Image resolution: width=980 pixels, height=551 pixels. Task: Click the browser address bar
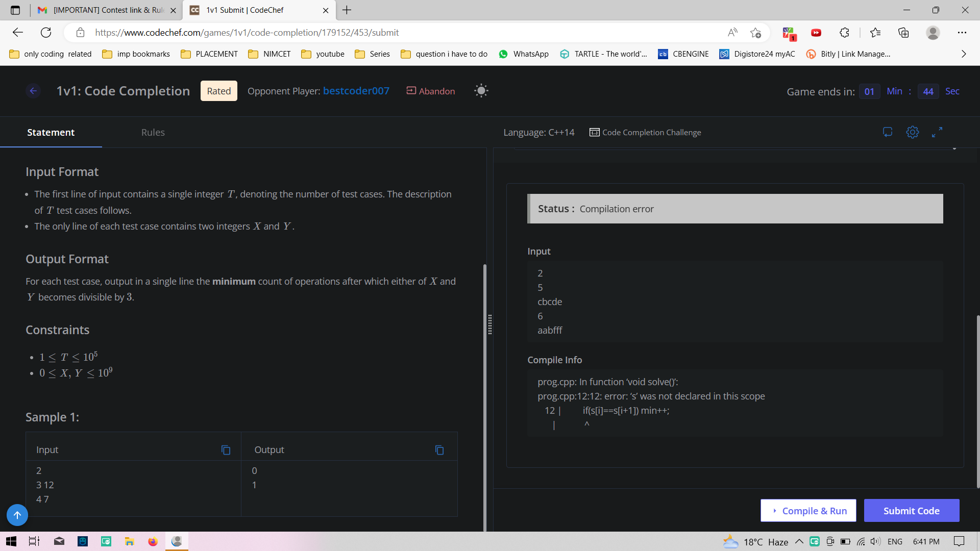coord(398,33)
